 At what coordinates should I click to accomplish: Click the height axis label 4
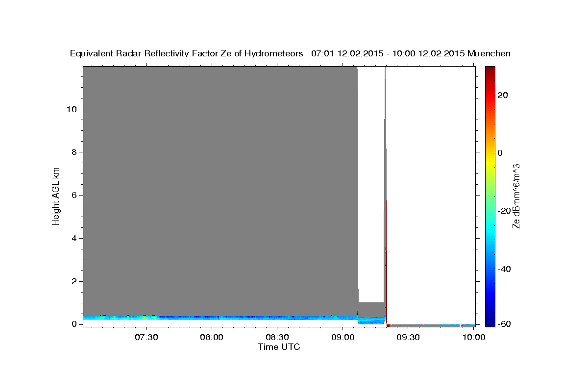(x=74, y=238)
